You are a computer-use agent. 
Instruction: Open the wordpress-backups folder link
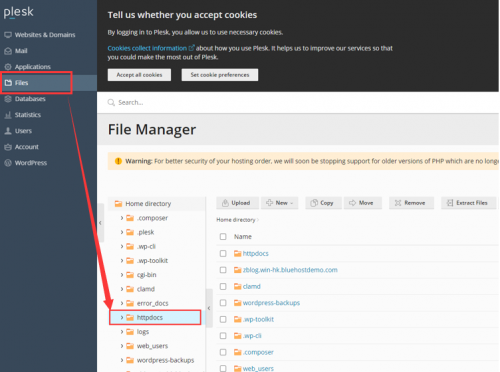coord(271,303)
